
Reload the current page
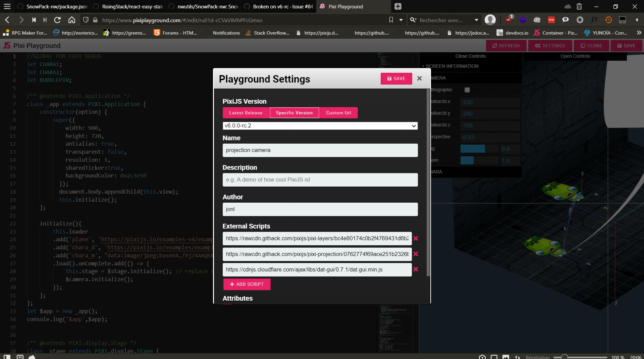[x=57, y=20]
